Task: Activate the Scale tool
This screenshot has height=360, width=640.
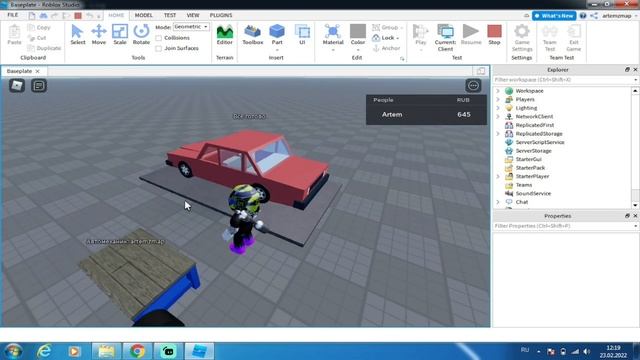Action: (120, 35)
